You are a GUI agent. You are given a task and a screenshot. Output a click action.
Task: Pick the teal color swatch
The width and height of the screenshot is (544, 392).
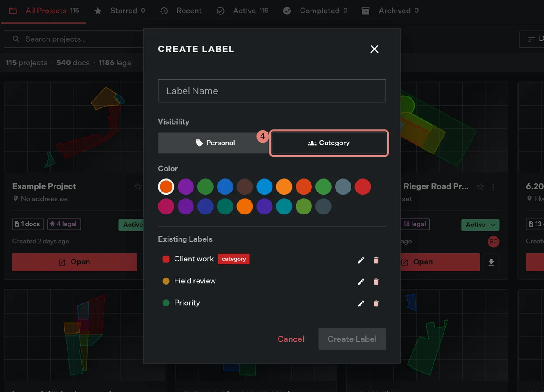click(225, 207)
